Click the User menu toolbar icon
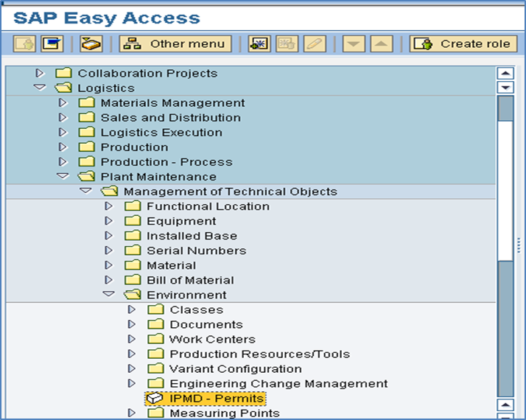This screenshot has width=526, height=420. 24,44
